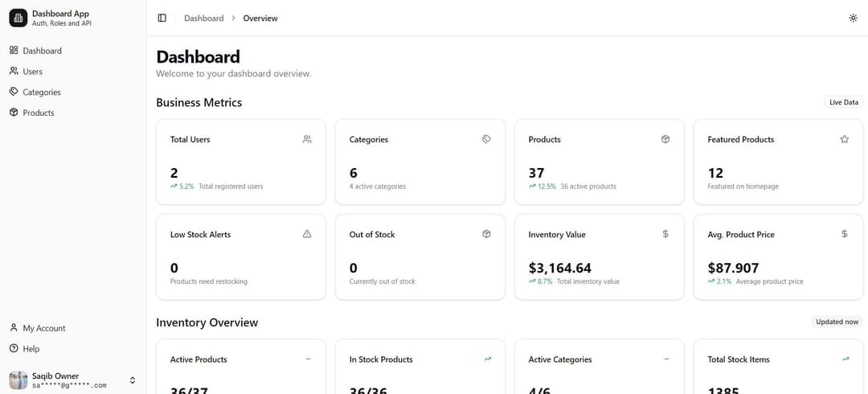Click the 5.2% trend arrow under Total Users
868x394 pixels.
174,187
